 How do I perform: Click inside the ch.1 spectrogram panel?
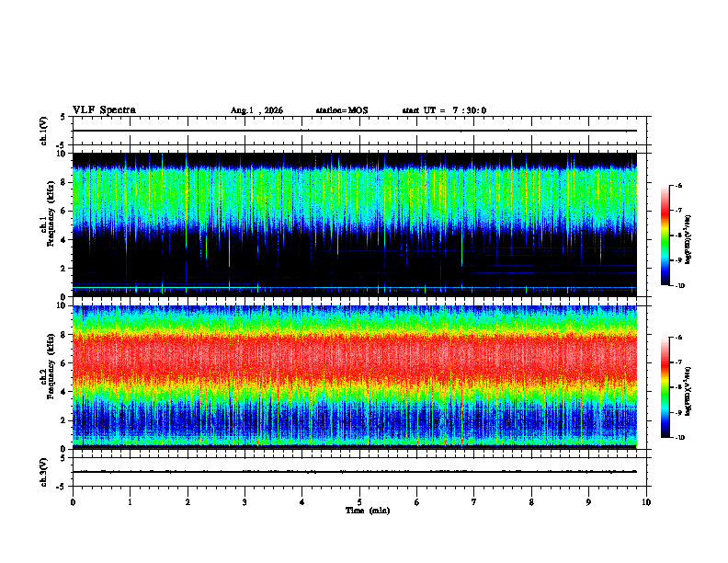coord(355,224)
